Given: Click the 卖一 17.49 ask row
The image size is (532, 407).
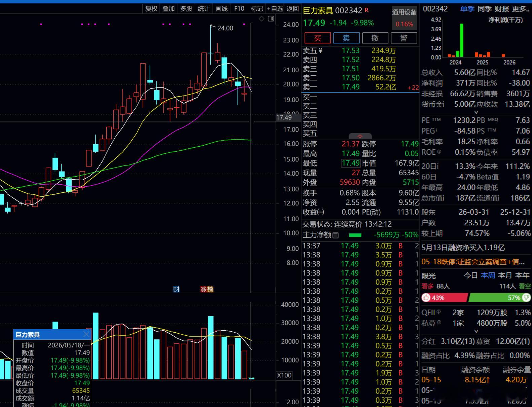Looking at the screenshot, I should (x=361, y=87).
